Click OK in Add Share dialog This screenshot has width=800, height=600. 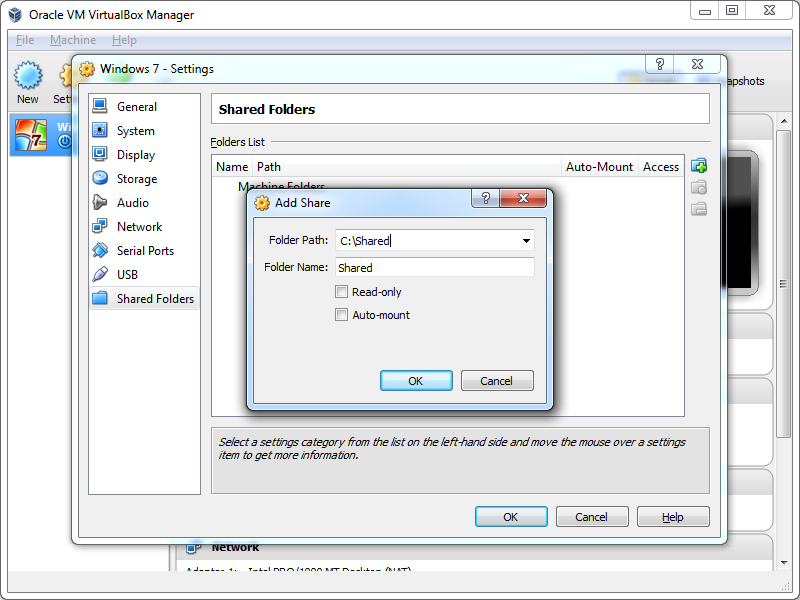pyautogui.click(x=416, y=381)
